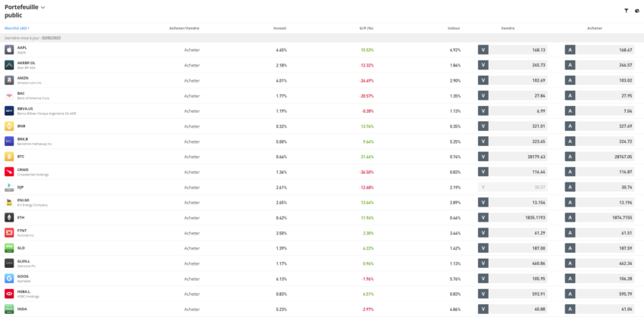The height and width of the screenshot is (317, 644).
Task: Sort by the Marché (40) column
Action: [17, 28]
